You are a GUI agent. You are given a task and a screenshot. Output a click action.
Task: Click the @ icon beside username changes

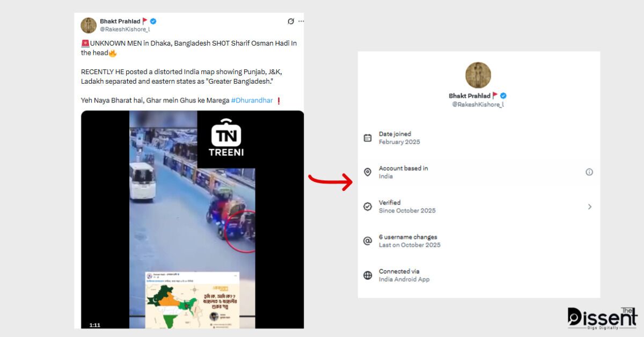click(368, 241)
